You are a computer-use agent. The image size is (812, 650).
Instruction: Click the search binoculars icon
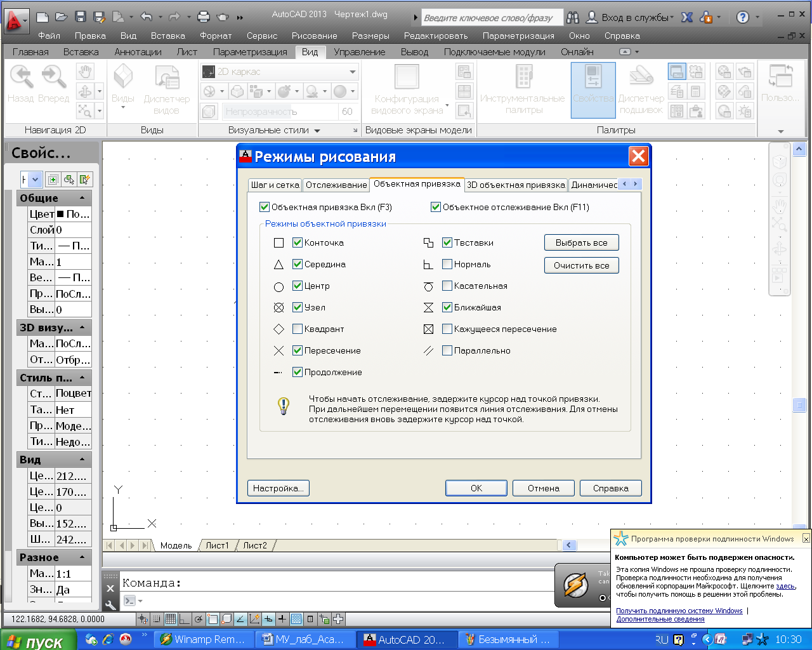pyautogui.click(x=573, y=18)
